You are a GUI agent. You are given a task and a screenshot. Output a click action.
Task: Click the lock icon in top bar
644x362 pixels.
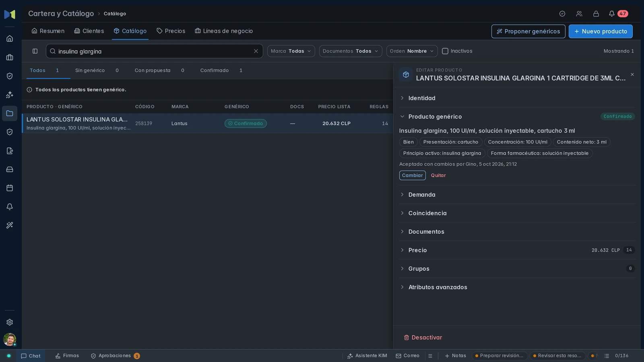click(596, 14)
